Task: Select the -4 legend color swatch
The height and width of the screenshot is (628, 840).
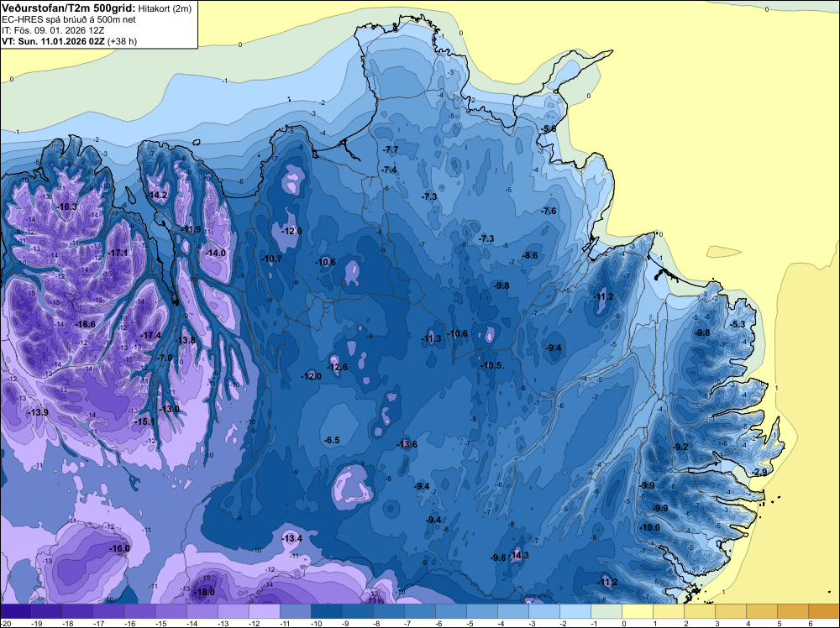Action: (512, 611)
